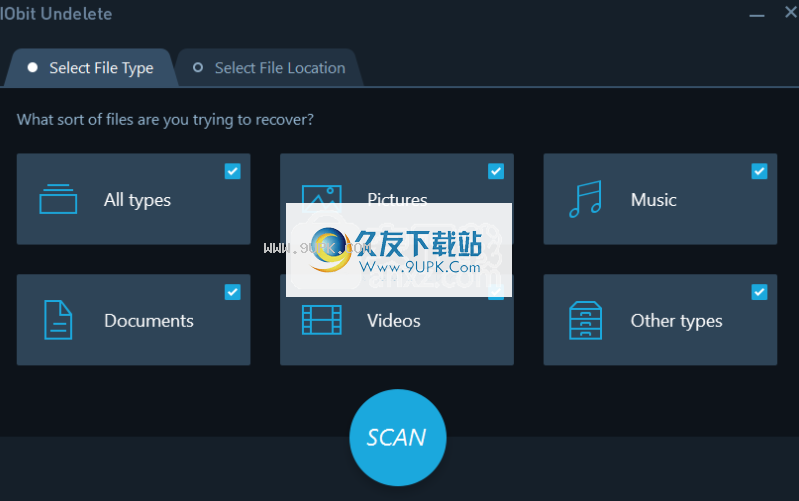The height and width of the screenshot is (501, 799).
Task: Click the Music note icon
Action: click(x=585, y=199)
